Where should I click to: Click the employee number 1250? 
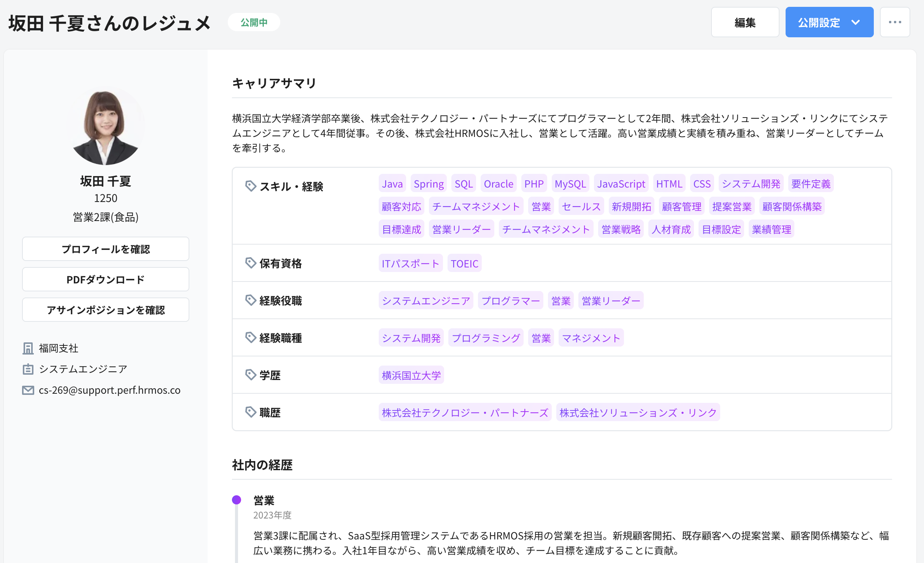(106, 198)
